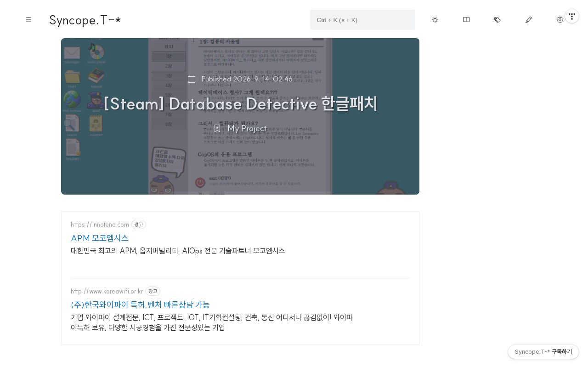Click the 광고 badge next to innotena.com
Image resolution: width=588 pixels, height=368 pixels.
point(138,224)
